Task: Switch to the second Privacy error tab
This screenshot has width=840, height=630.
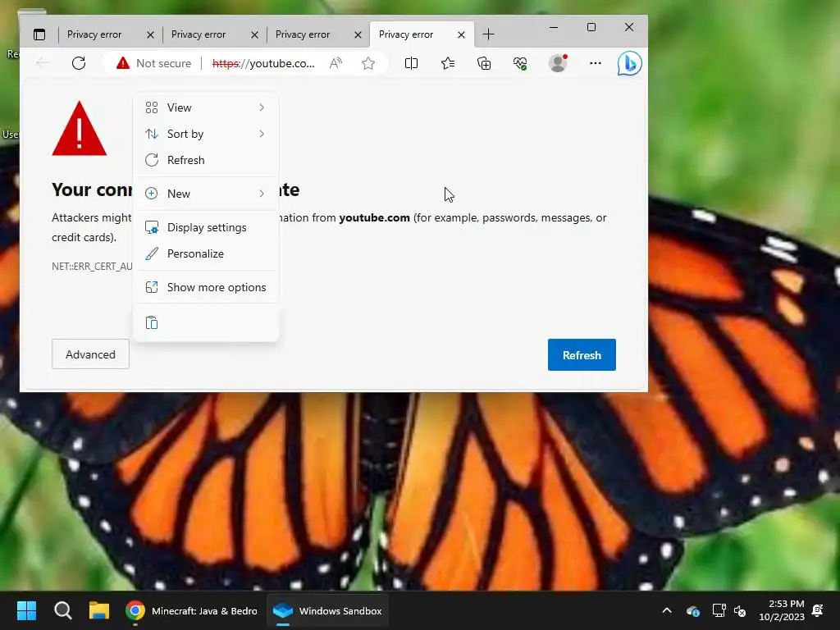Action: tap(199, 34)
